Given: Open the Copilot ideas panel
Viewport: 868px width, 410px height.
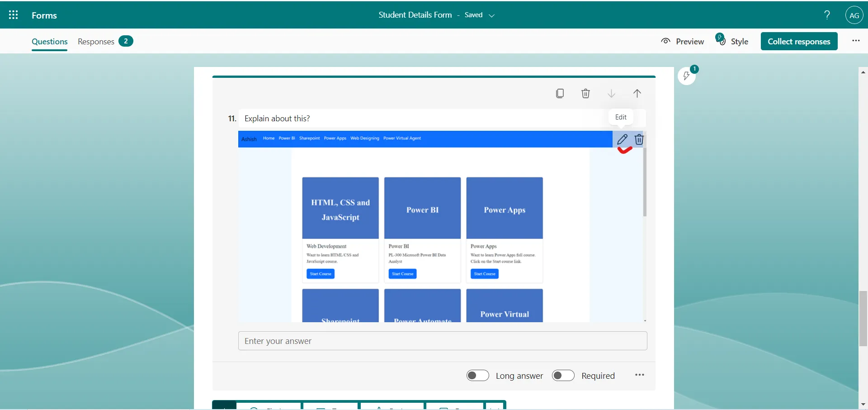Looking at the screenshot, I should click(x=688, y=76).
